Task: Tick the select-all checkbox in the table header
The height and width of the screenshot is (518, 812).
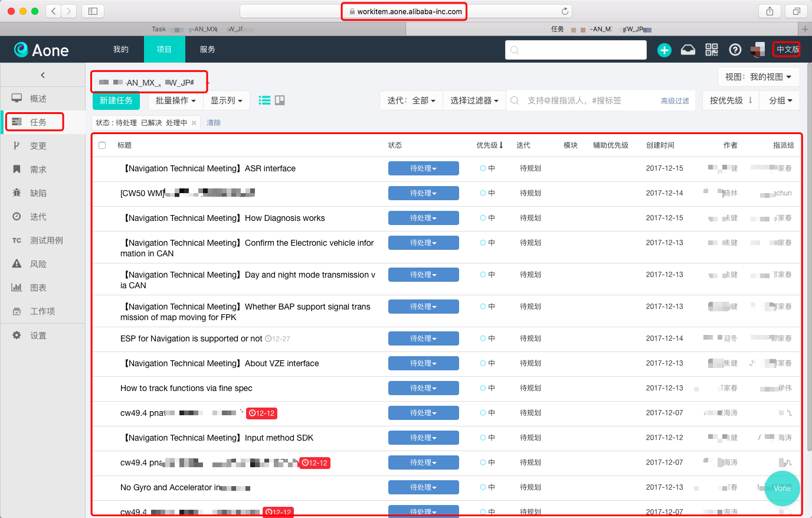Action: tap(102, 145)
